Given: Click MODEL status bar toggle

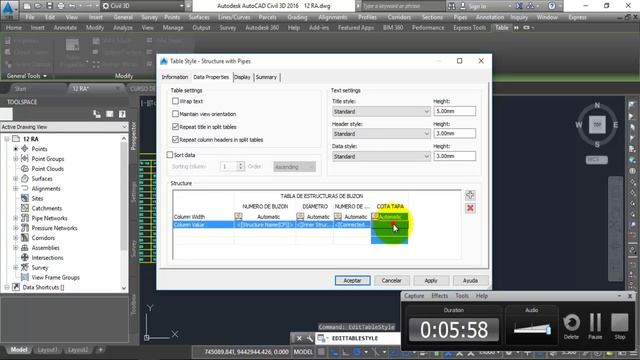Looking at the screenshot, I should point(303,352).
